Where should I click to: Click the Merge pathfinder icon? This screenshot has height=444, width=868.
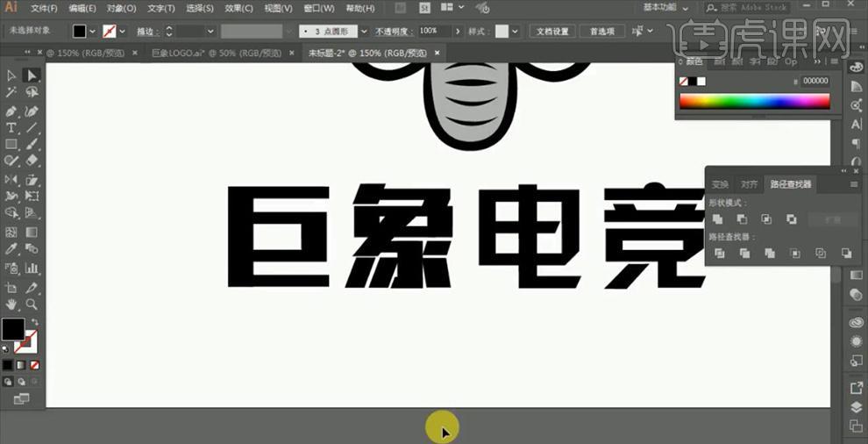point(770,254)
